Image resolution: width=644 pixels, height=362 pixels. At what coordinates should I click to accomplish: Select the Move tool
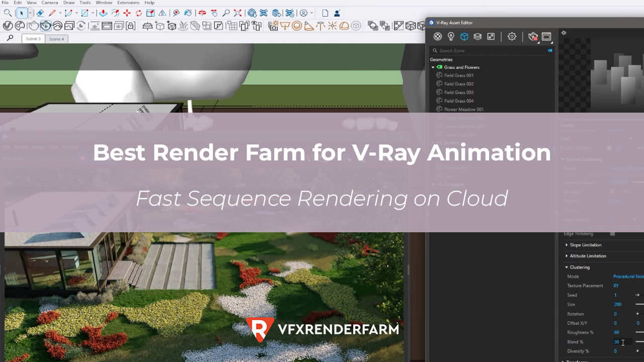(x=127, y=13)
